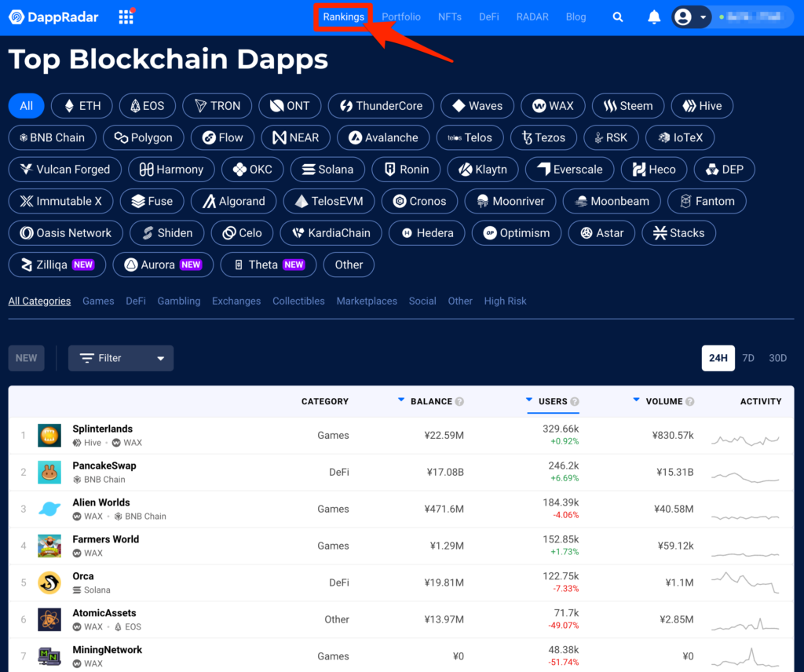
Task: Filter by the Cronos chain
Action: [419, 202]
